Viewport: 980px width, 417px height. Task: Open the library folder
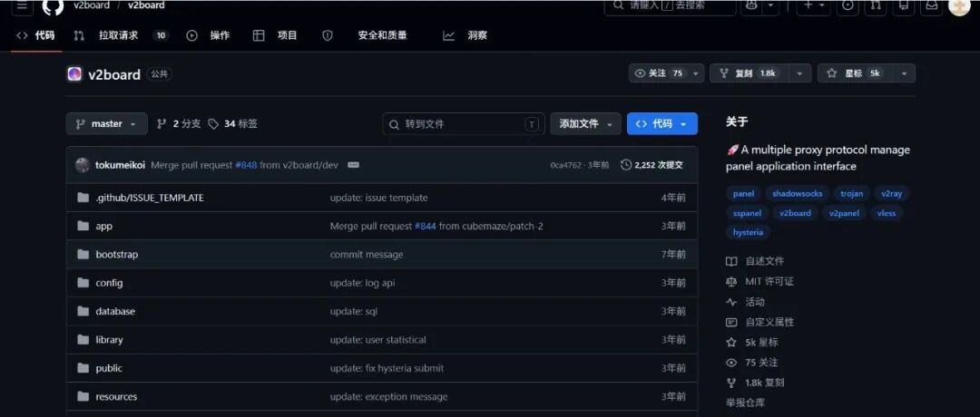click(109, 340)
